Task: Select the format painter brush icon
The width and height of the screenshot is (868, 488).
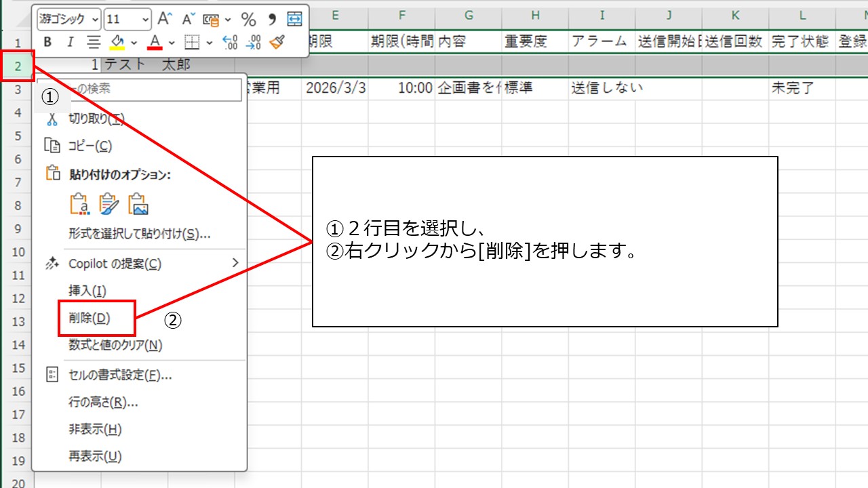Action: [x=276, y=43]
